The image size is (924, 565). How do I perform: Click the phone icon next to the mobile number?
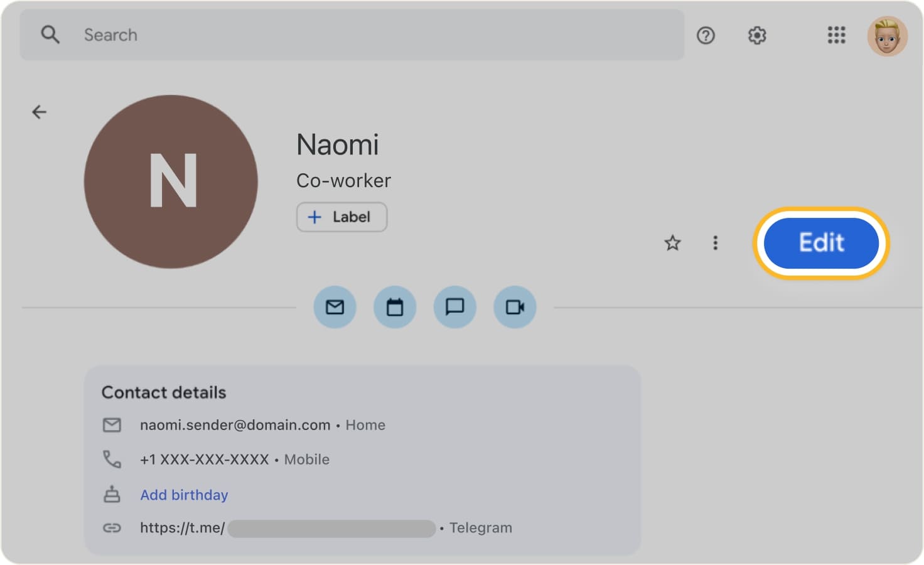tap(112, 459)
